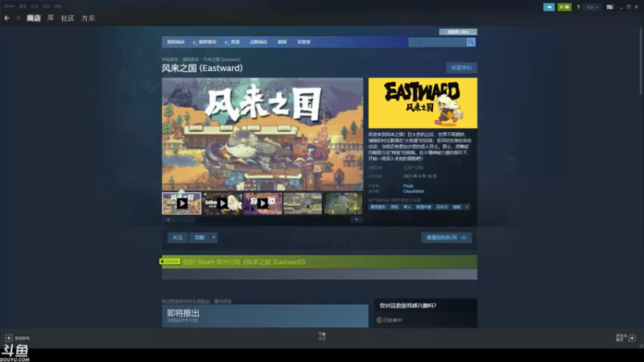This screenshot has width=644, height=362.
Task: Open the green notifications inbox badge
Action: pos(564,7)
